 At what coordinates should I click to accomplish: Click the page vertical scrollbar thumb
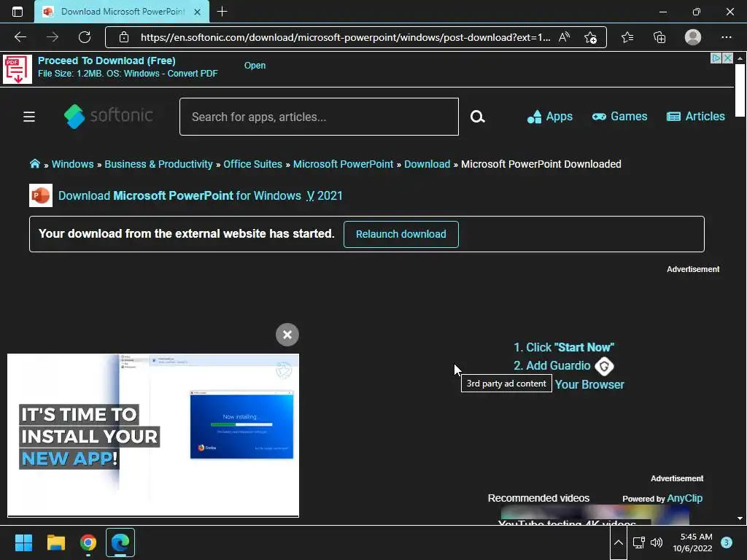click(x=740, y=90)
